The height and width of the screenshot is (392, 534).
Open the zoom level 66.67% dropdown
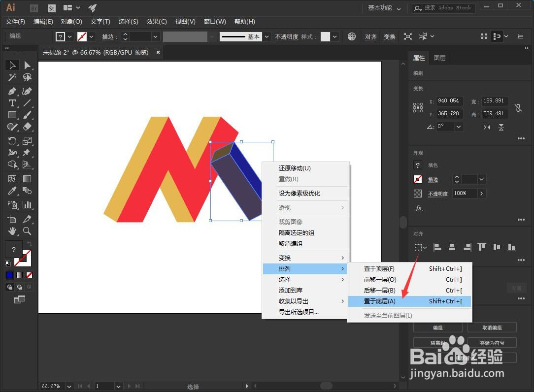click(x=69, y=386)
